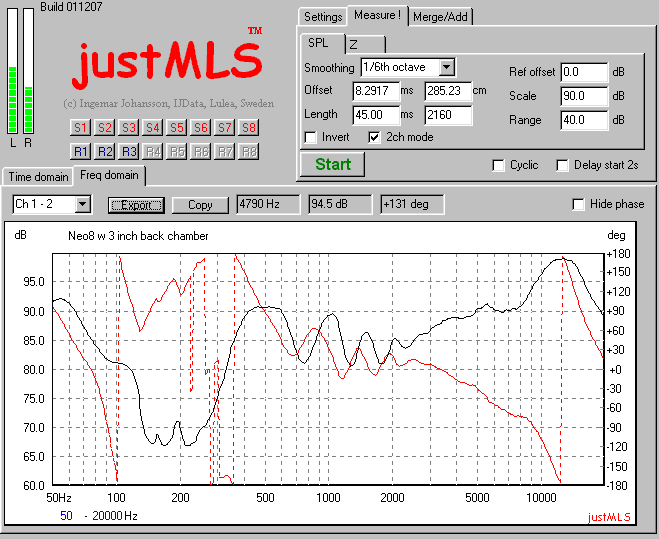This screenshot has height=539, width=659.
Task: Click the blue 50 start frequency
Action: click(66, 516)
